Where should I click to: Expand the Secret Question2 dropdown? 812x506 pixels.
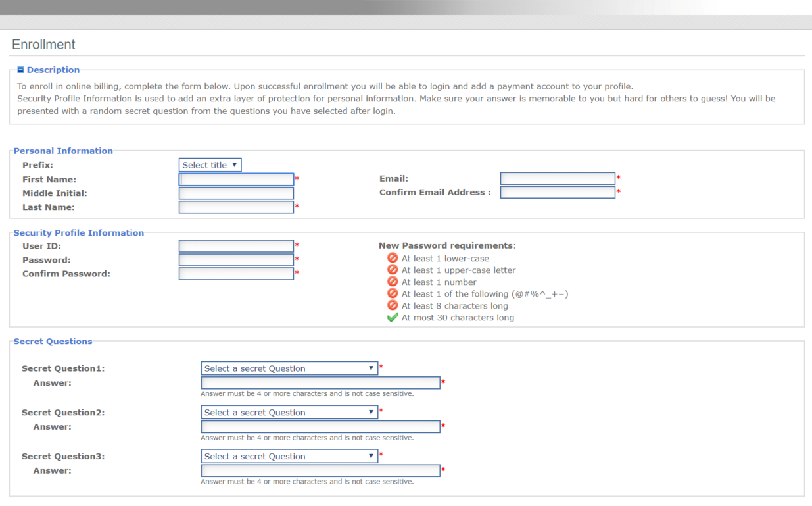(x=289, y=413)
